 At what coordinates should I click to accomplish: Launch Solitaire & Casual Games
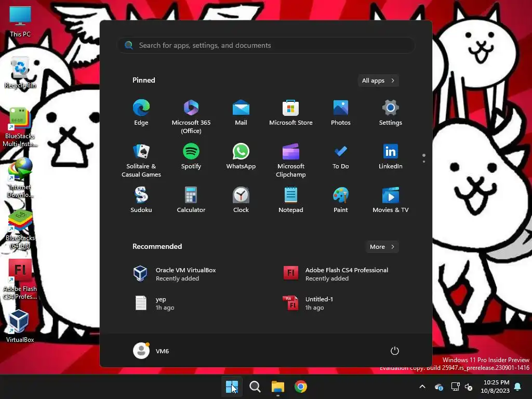[x=141, y=161]
